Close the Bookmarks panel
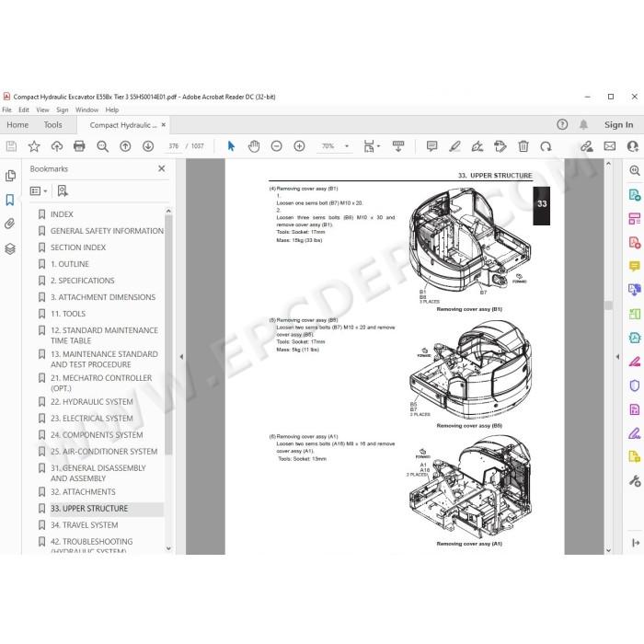This screenshot has height=644, width=644. click(162, 168)
